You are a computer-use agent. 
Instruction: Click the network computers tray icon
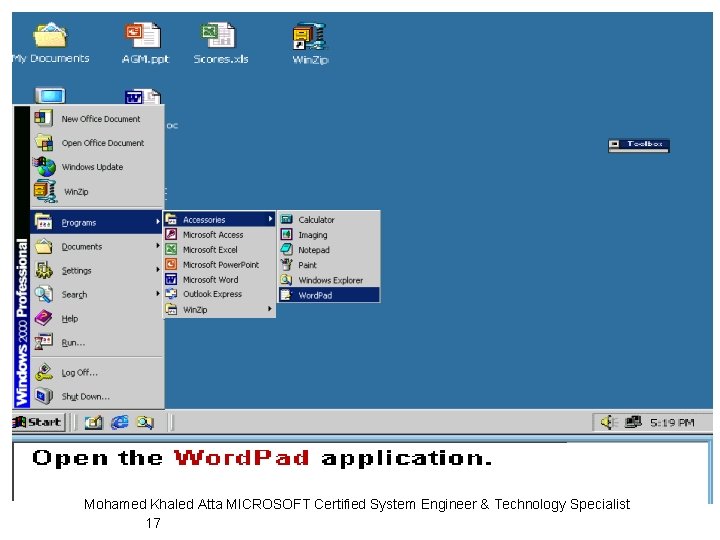point(633,422)
